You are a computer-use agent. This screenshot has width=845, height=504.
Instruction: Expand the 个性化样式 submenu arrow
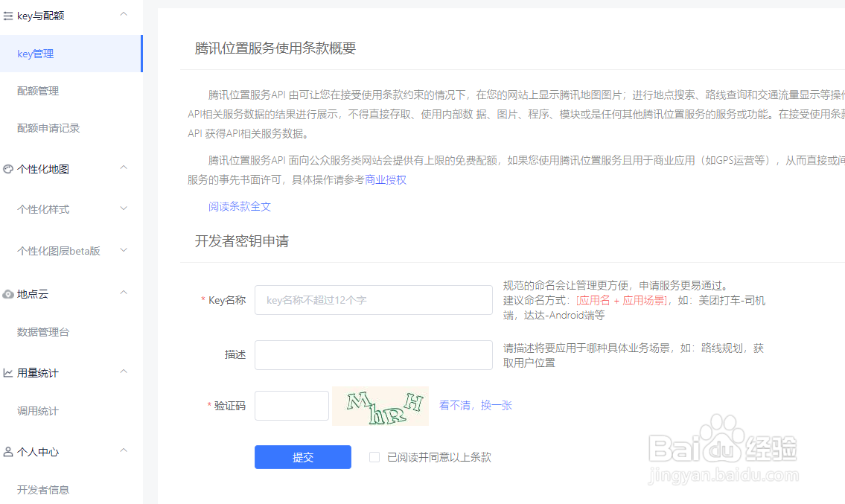pyautogui.click(x=124, y=208)
